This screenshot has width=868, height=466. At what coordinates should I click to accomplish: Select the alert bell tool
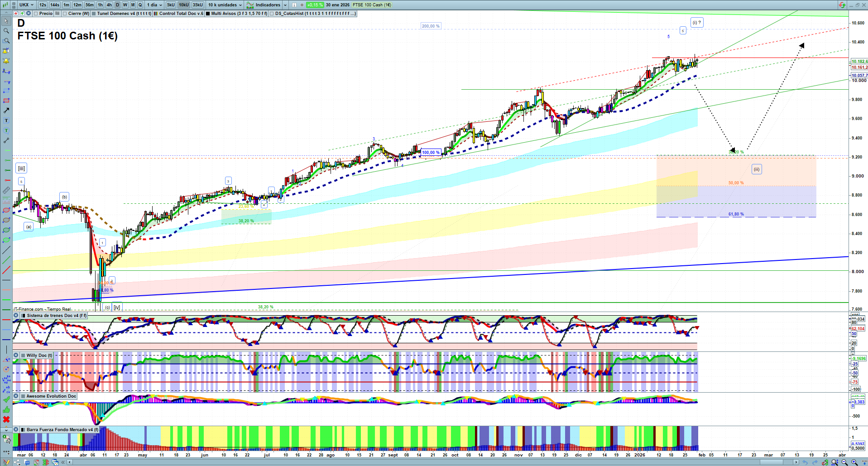tap(6, 61)
